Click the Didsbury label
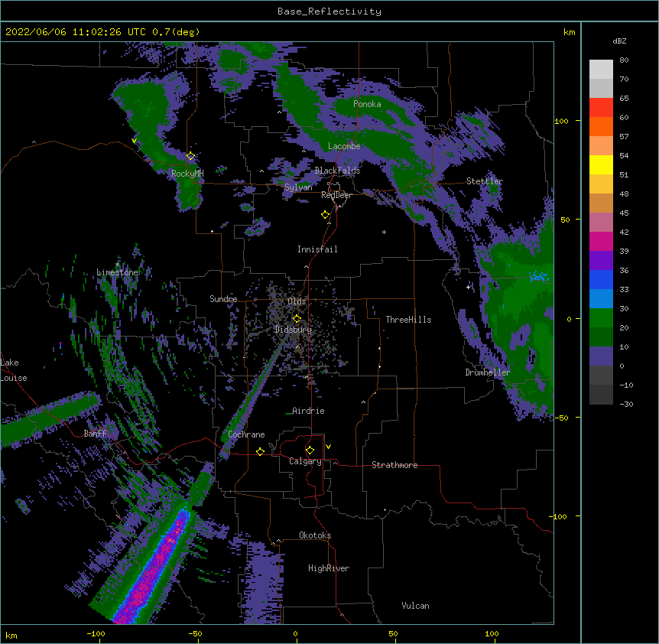Image resolution: width=659 pixels, height=644 pixels. (x=294, y=330)
